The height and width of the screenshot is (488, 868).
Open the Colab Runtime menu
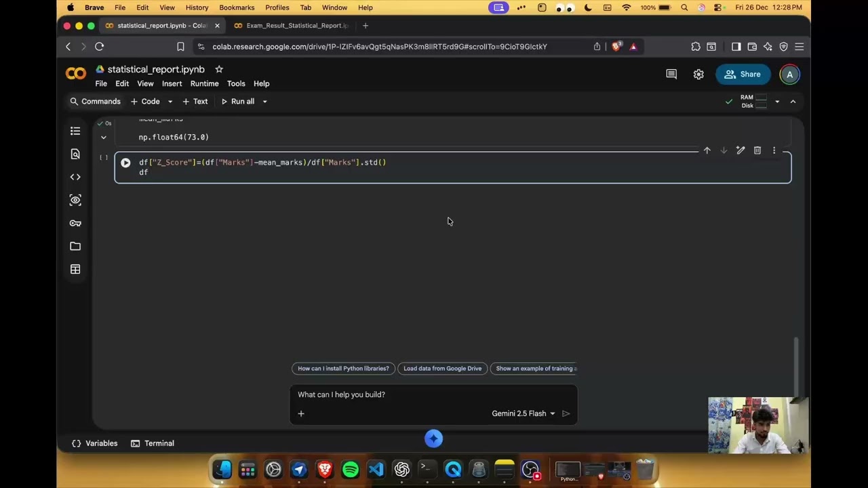click(x=204, y=83)
